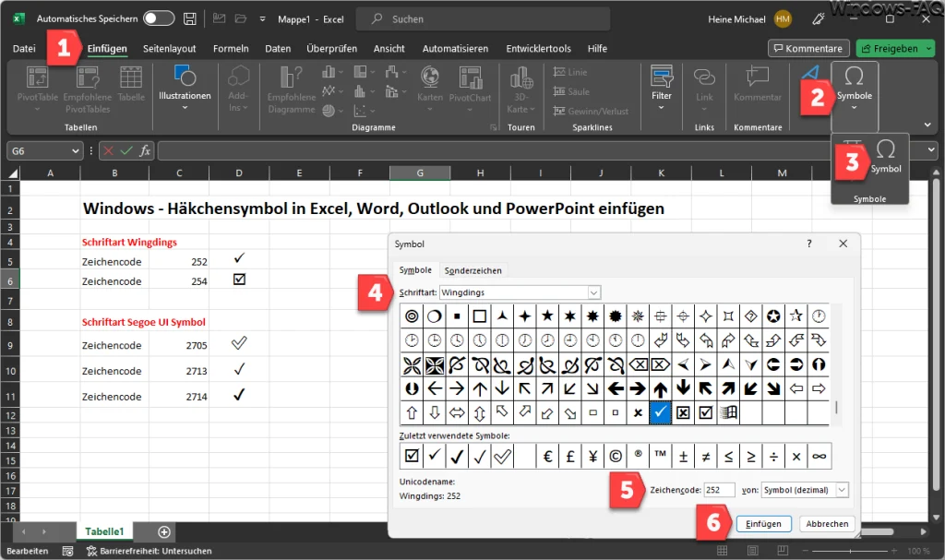Select the highlighted checkmark symbol in grid
This screenshot has height=560, width=945.
(x=661, y=413)
